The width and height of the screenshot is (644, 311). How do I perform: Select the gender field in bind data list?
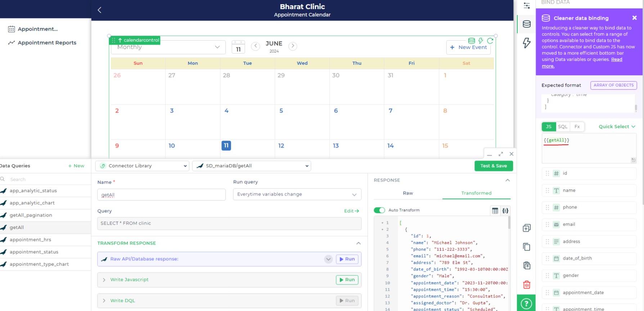coord(589,276)
